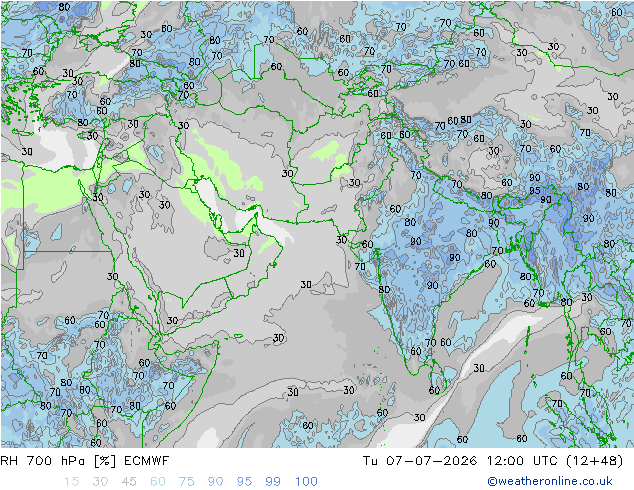Click legend value 15 in the colour scale

[x=71, y=482]
